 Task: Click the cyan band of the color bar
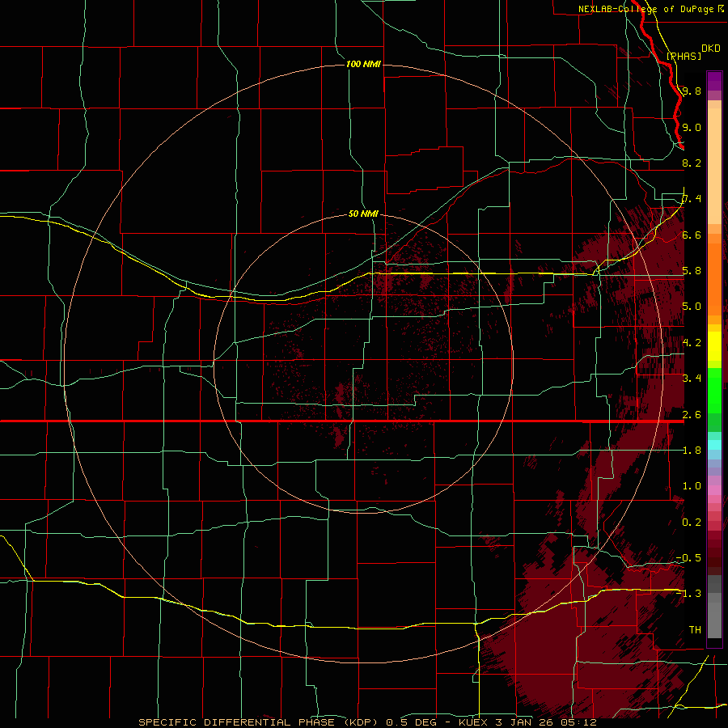click(x=714, y=444)
